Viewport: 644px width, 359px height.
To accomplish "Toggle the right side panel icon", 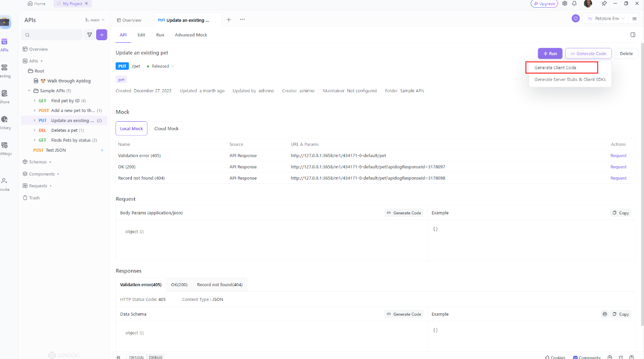I will pyautogui.click(x=633, y=35).
